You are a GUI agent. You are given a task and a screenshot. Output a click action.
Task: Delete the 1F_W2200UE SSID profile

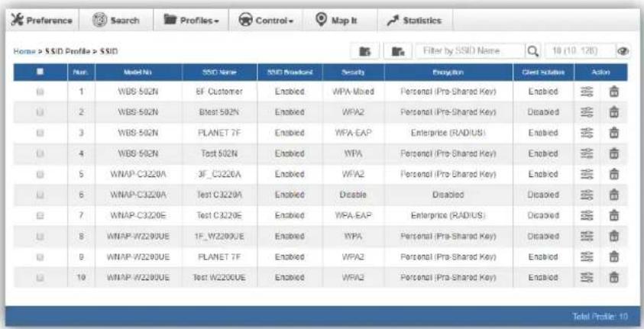tap(613, 237)
